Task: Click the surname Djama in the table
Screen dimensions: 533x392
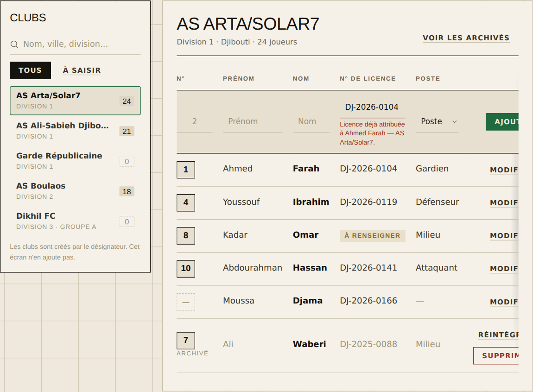Action: coord(308,301)
